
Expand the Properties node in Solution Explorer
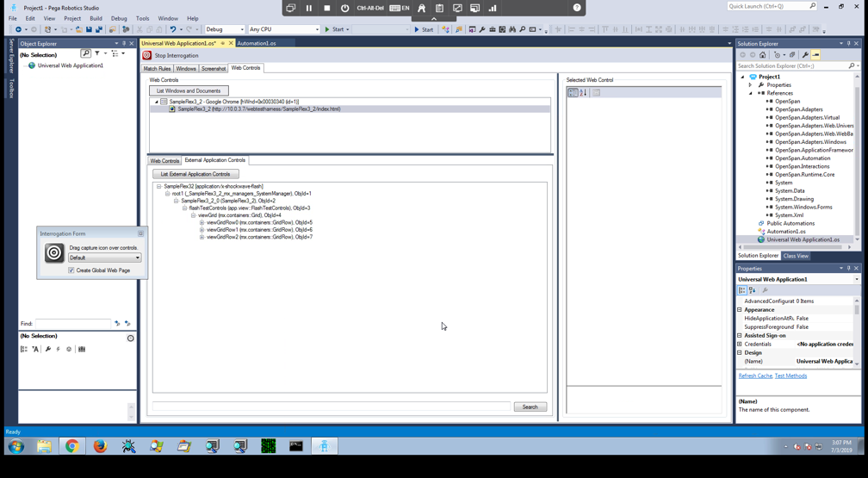(x=751, y=84)
